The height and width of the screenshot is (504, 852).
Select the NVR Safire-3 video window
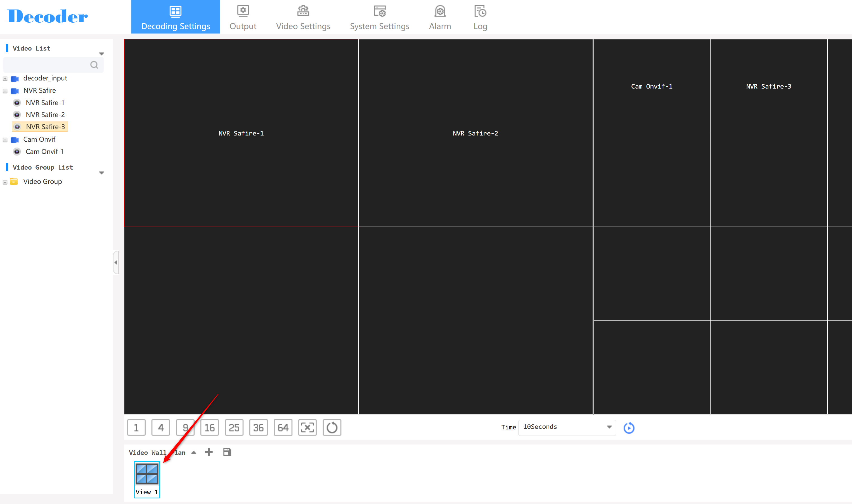[768, 86]
